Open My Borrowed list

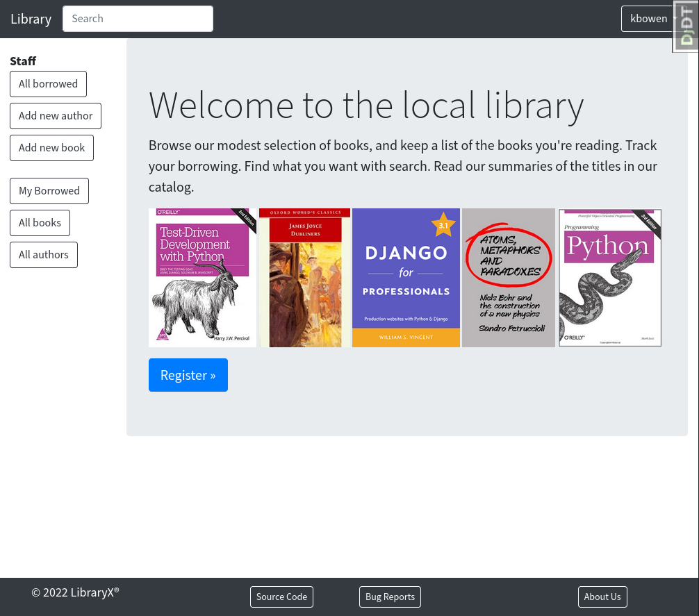(49, 191)
